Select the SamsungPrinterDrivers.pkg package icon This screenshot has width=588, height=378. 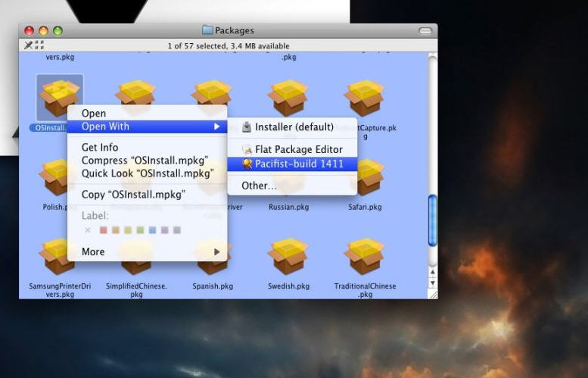57,256
